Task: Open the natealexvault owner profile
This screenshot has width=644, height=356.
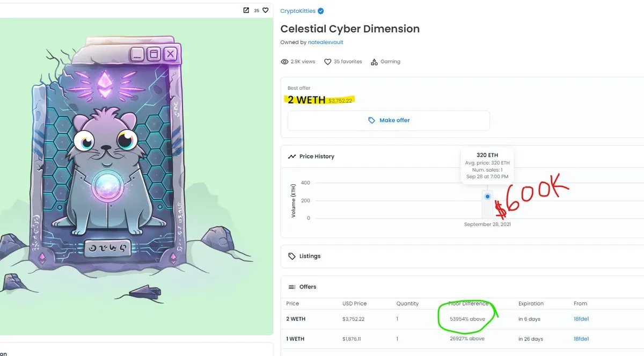Action: tap(325, 41)
